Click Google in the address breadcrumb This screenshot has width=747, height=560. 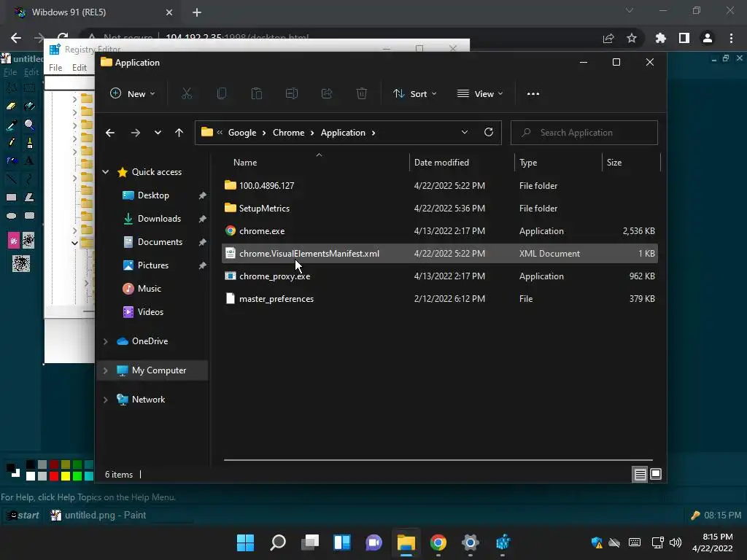tap(242, 133)
